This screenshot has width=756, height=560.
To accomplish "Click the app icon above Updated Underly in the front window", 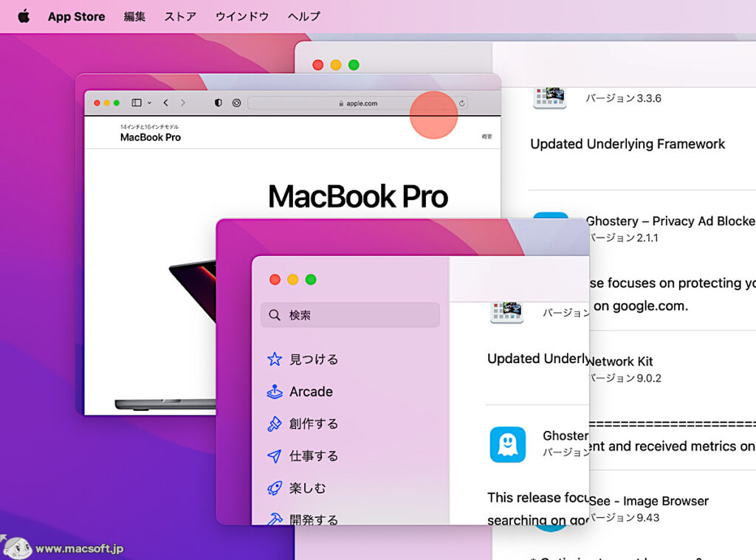I will pos(506,313).
